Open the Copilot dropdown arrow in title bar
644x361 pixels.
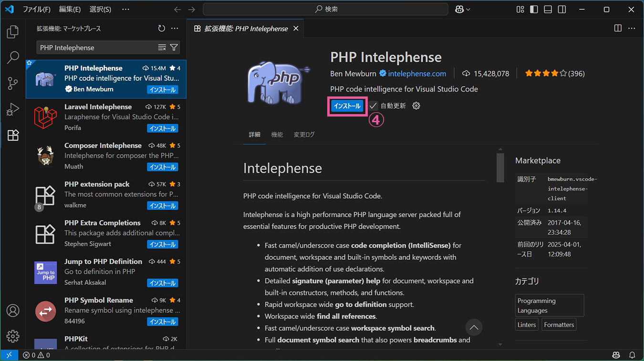tap(468, 9)
